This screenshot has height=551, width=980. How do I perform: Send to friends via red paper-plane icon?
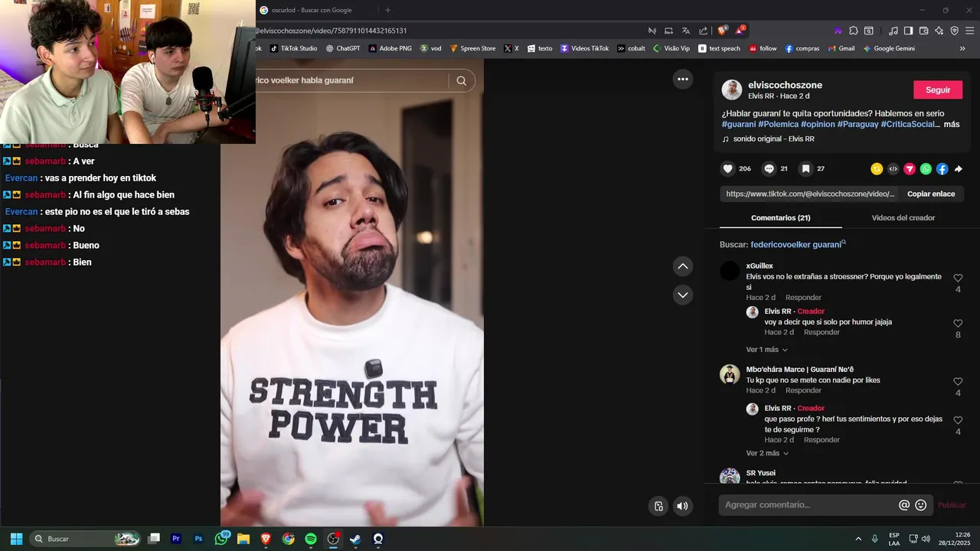pos(910,169)
